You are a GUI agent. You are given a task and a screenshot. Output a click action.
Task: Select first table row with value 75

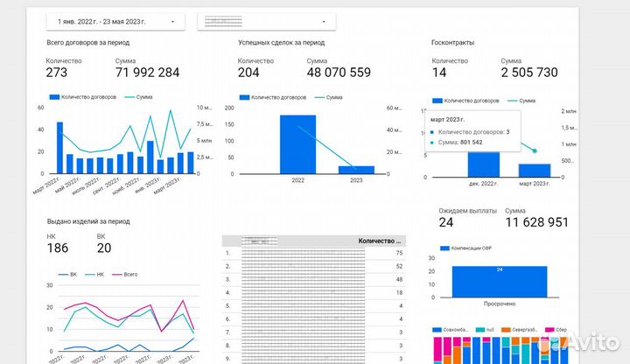pos(315,252)
